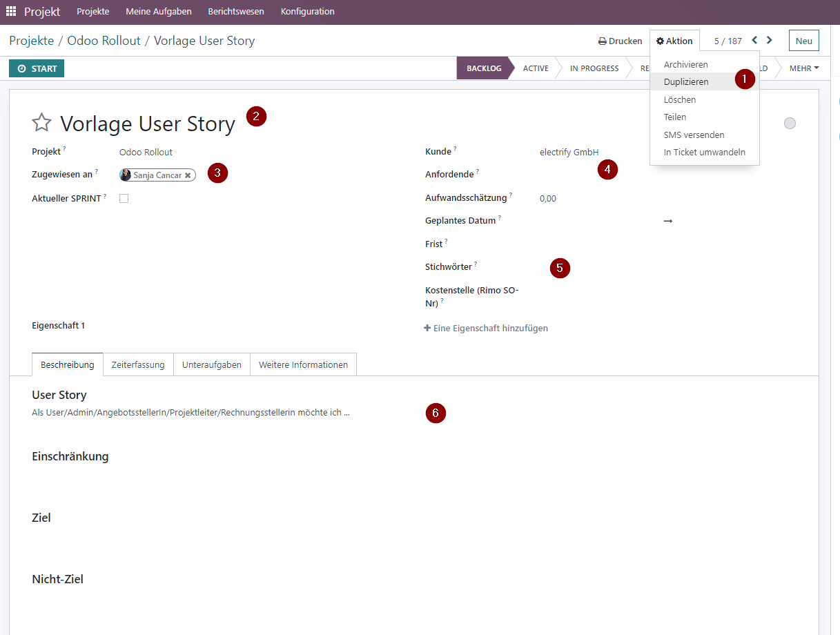Click the START timer button
Viewport: 840px width, 635px height.
click(x=37, y=68)
